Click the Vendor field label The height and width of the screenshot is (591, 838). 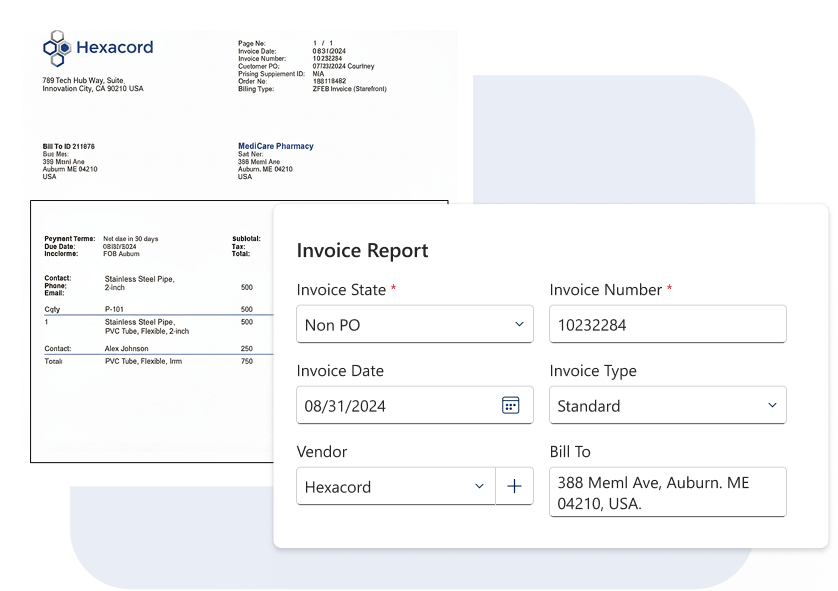click(x=322, y=452)
